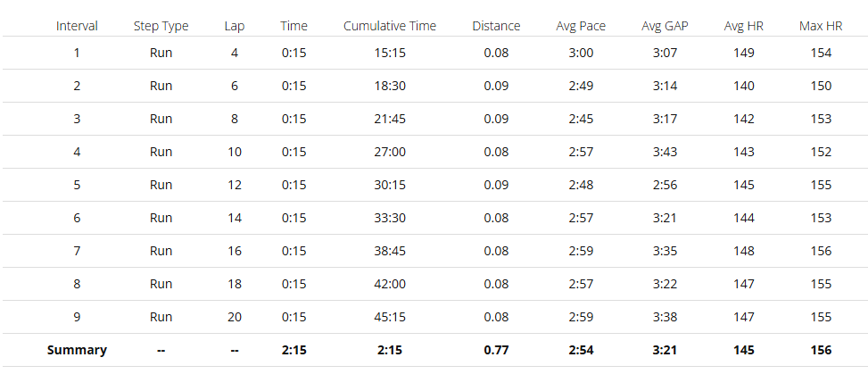
Task: Click the Lap column header
Action: pyautogui.click(x=235, y=27)
